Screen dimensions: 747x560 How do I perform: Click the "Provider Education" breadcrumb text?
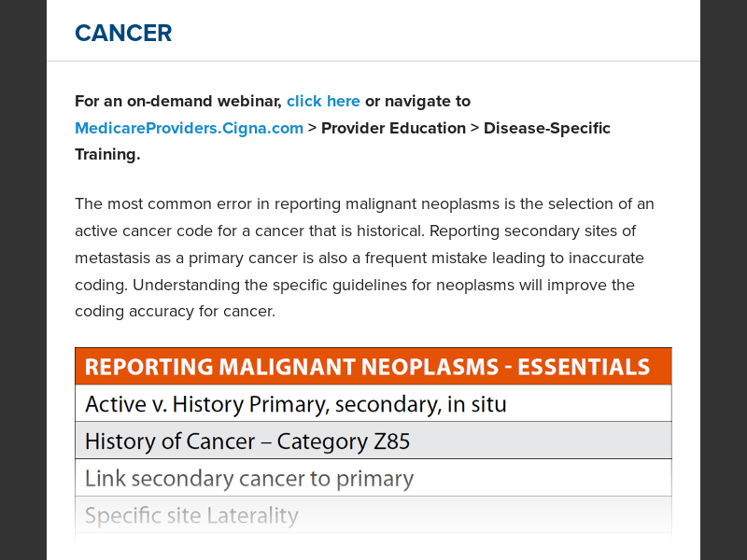tap(393, 128)
